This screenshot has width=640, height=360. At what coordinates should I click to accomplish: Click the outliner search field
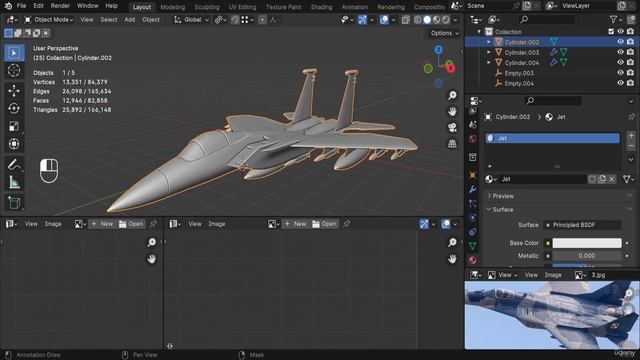548,19
